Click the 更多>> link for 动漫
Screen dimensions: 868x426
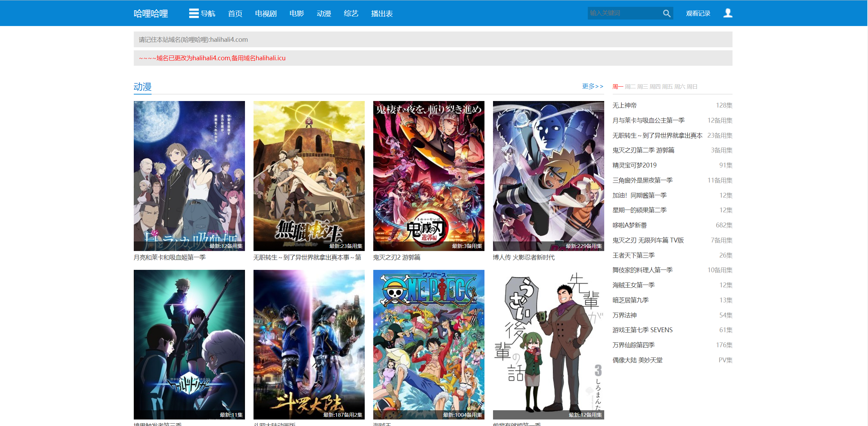pyautogui.click(x=593, y=86)
